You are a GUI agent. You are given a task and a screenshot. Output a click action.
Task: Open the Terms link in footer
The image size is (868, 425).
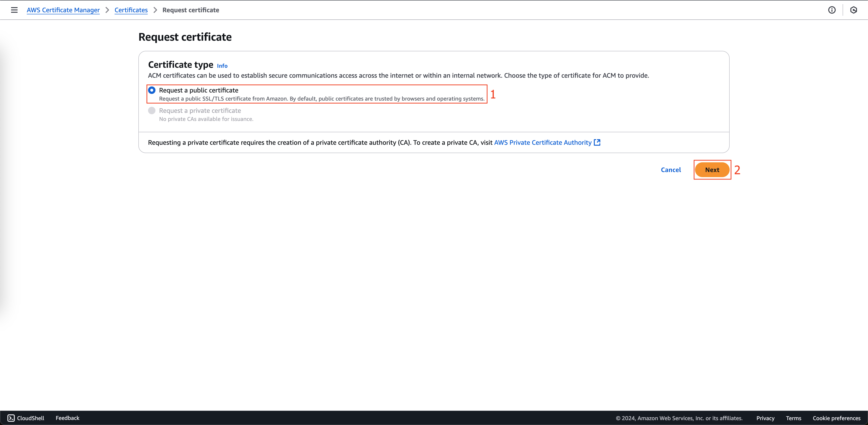794,418
